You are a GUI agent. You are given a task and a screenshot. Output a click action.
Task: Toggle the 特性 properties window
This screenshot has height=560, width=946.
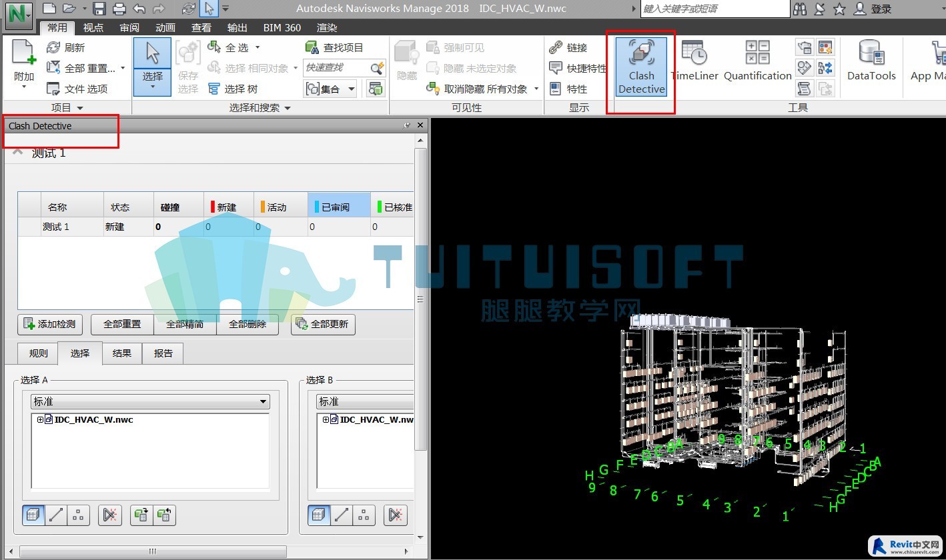(568, 89)
